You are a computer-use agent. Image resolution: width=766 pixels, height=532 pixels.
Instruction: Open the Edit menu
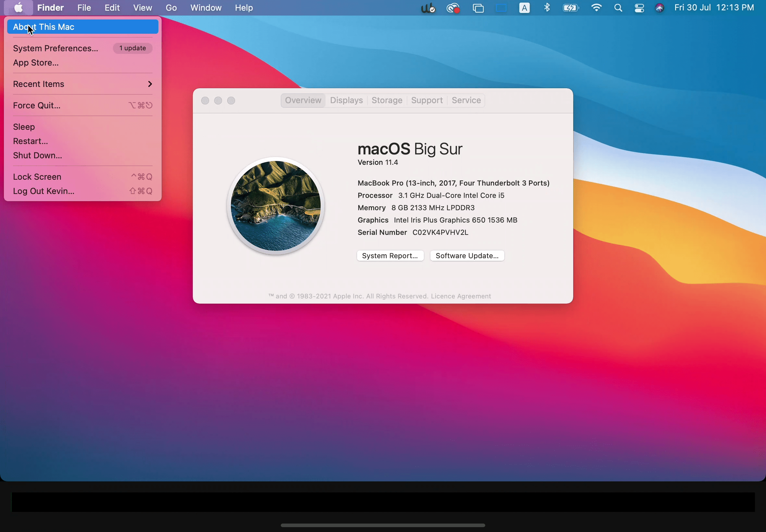point(112,8)
